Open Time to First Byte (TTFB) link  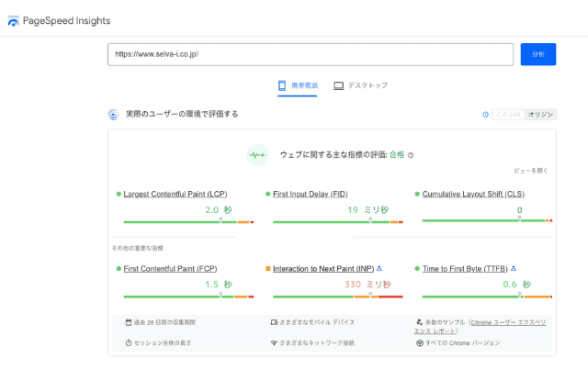pos(465,269)
